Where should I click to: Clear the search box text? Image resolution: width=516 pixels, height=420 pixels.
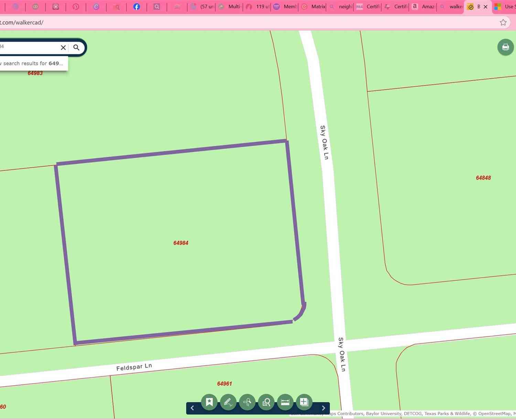pos(63,47)
